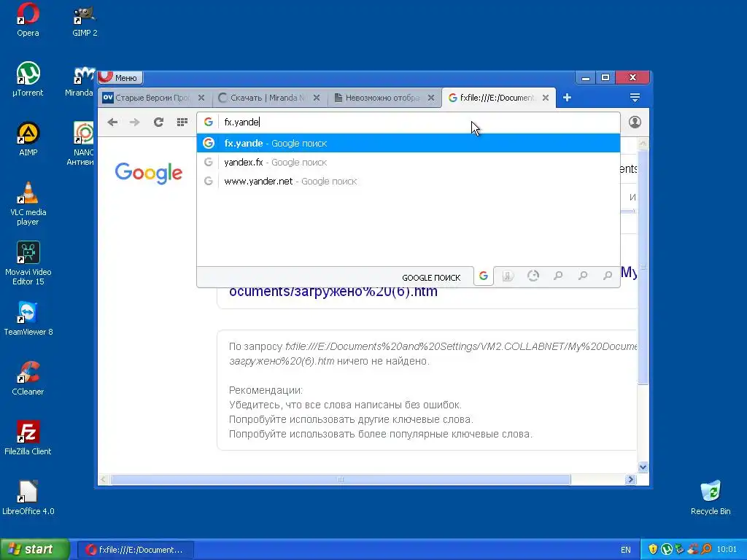
Task: Click the vertical scrollbar thumb
Action: pyautogui.click(x=643, y=267)
